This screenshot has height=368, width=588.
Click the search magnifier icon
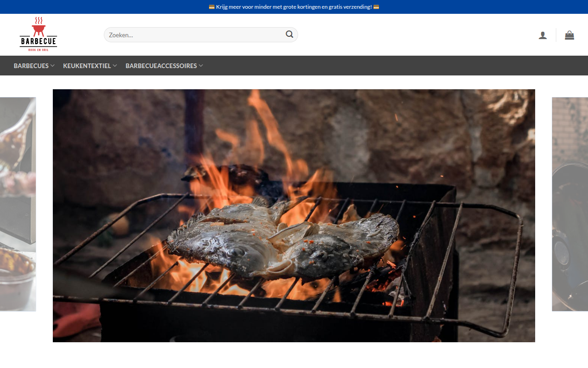[289, 34]
